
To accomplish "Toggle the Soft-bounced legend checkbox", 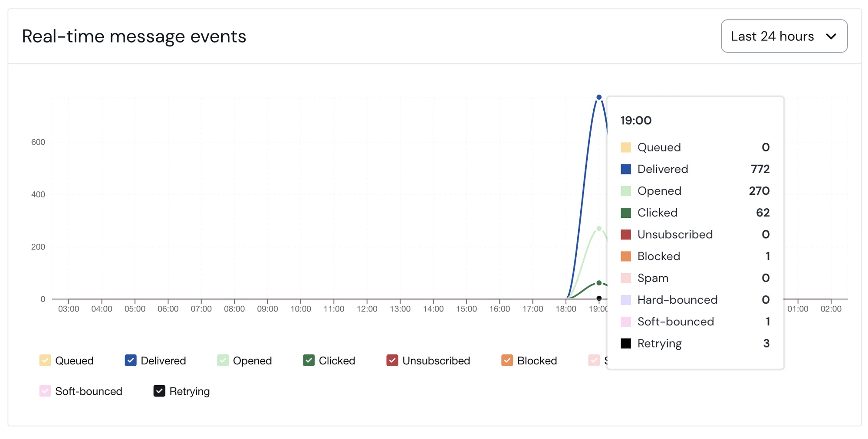I will 45,391.
